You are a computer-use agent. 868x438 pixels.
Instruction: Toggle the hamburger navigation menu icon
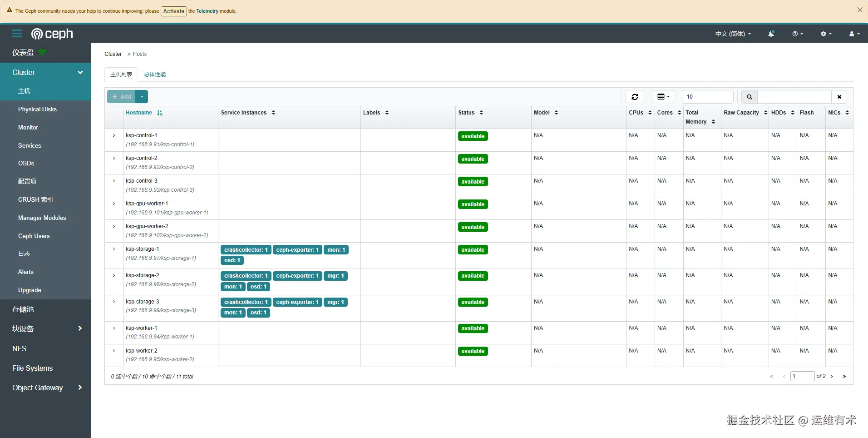point(17,34)
